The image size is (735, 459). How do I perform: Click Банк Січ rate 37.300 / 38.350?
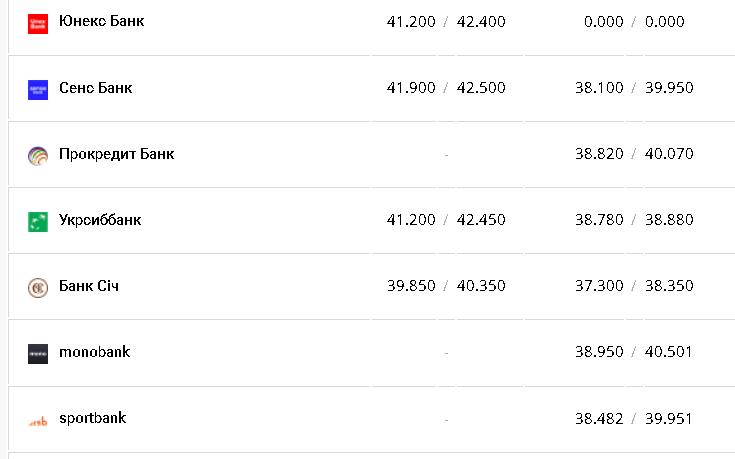tap(634, 286)
